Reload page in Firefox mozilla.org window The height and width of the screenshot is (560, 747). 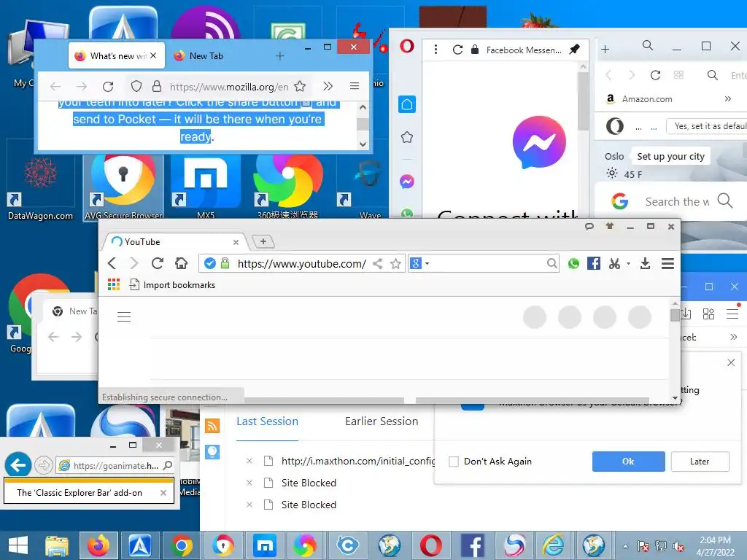tap(108, 86)
